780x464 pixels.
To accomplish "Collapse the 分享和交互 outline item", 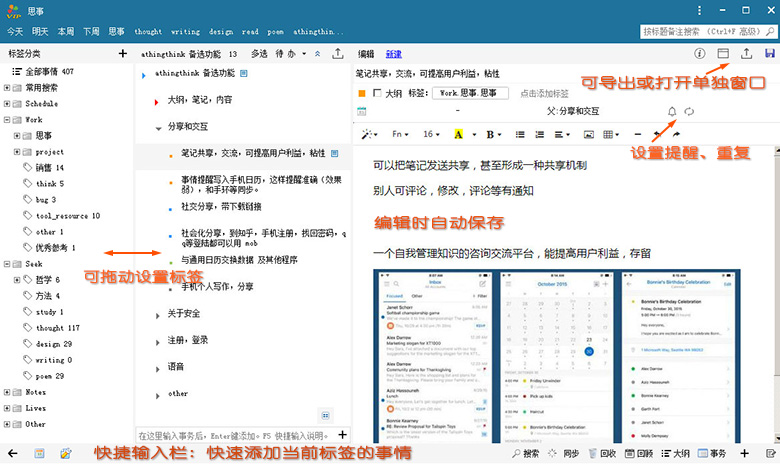I will [x=158, y=127].
